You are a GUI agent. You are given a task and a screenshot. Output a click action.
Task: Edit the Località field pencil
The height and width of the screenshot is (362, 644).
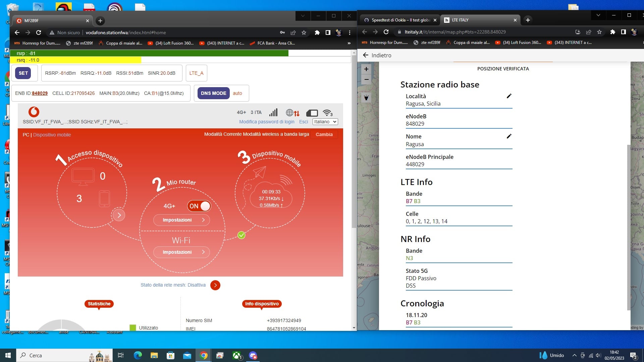(x=509, y=96)
